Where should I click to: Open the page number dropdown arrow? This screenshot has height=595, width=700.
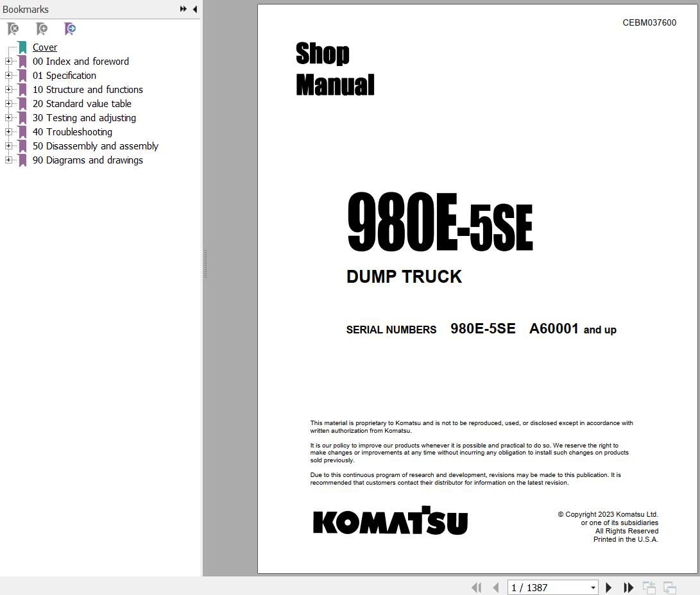point(593,588)
